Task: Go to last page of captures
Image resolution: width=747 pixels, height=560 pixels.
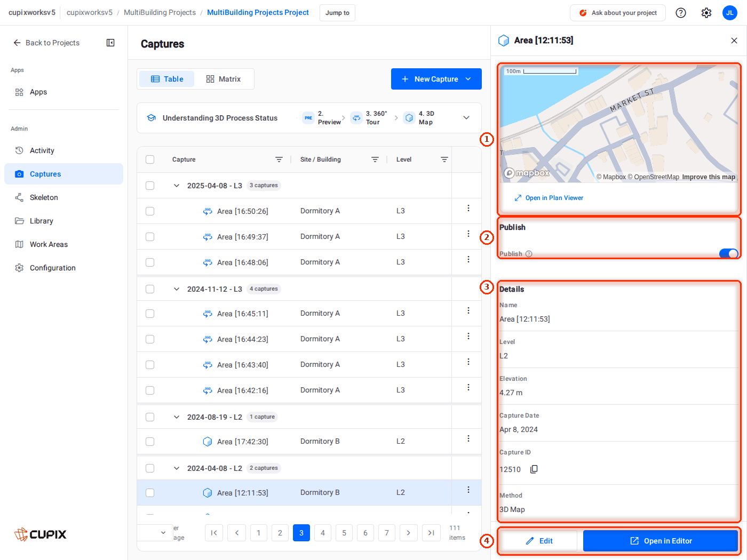Action: [x=431, y=533]
